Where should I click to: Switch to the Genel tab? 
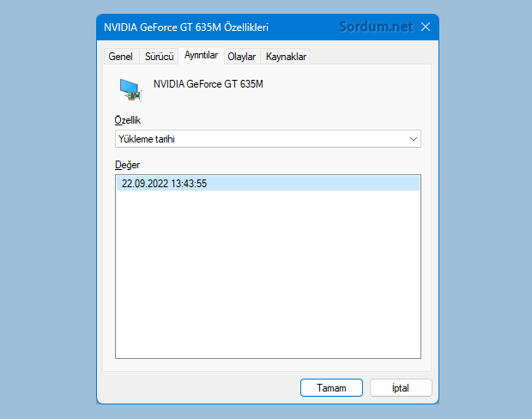coord(120,57)
